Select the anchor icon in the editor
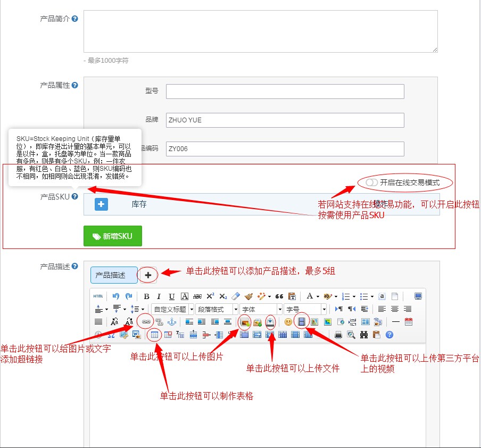The height and width of the screenshot is (448, 481). (173, 322)
